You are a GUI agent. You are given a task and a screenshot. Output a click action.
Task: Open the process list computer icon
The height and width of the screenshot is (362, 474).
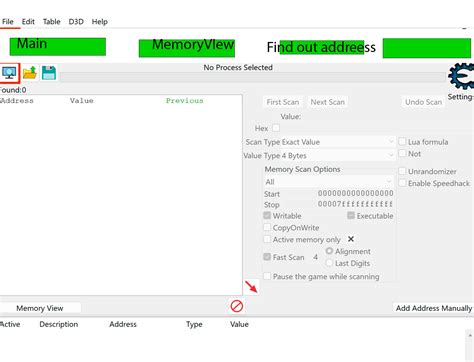[9, 73]
